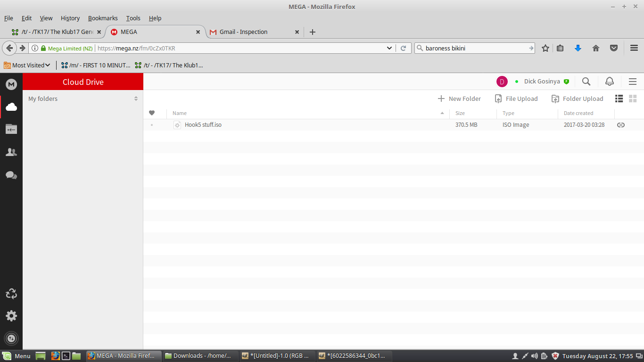
Task: Click volume icon in system tray
Action: [534, 356]
